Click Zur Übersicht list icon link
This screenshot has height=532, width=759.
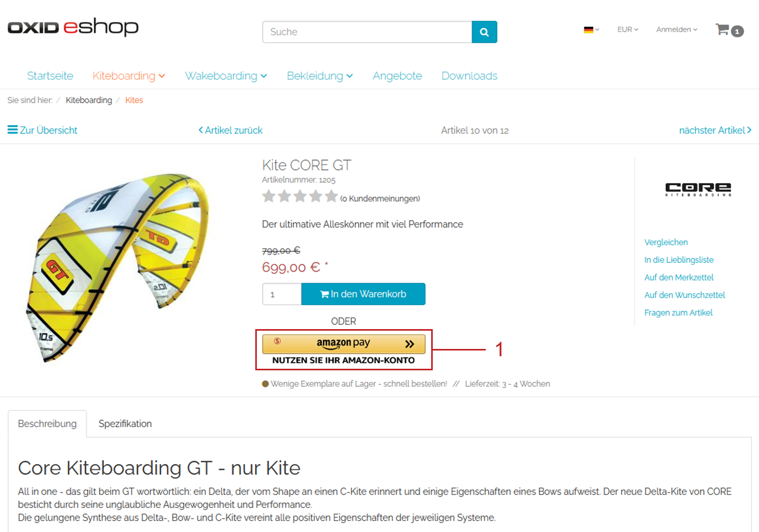[42, 130]
